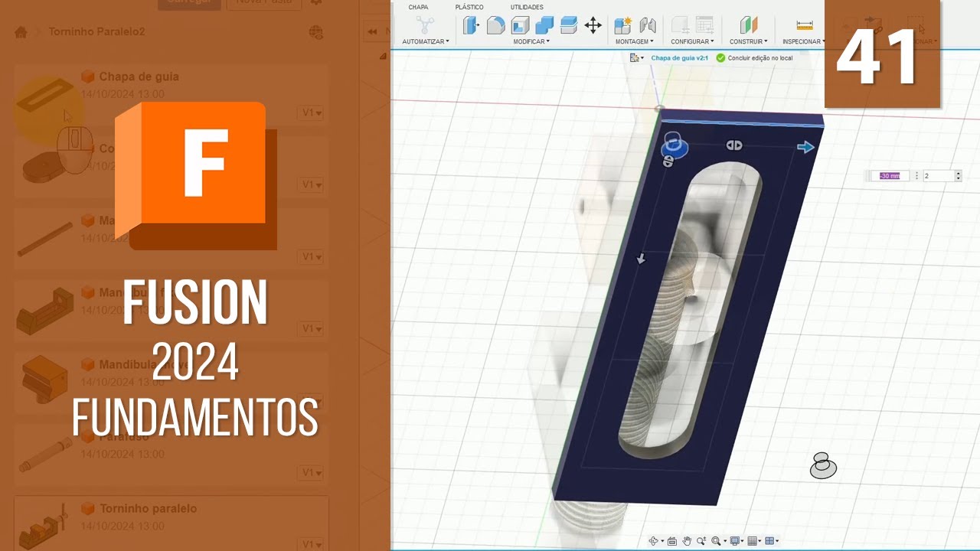980x551 pixels.
Task: Open the CONFIGURAR dropdown
Action: point(692,41)
